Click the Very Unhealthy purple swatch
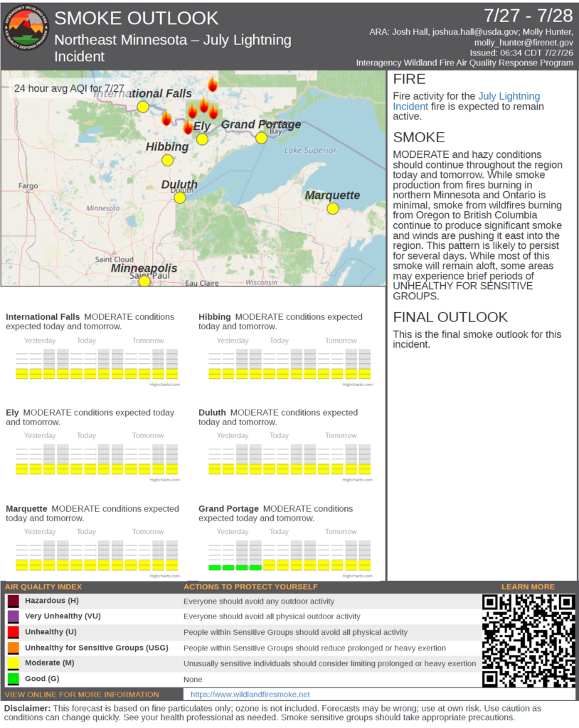Viewport: 579px width, 728px height. pos(14,616)
